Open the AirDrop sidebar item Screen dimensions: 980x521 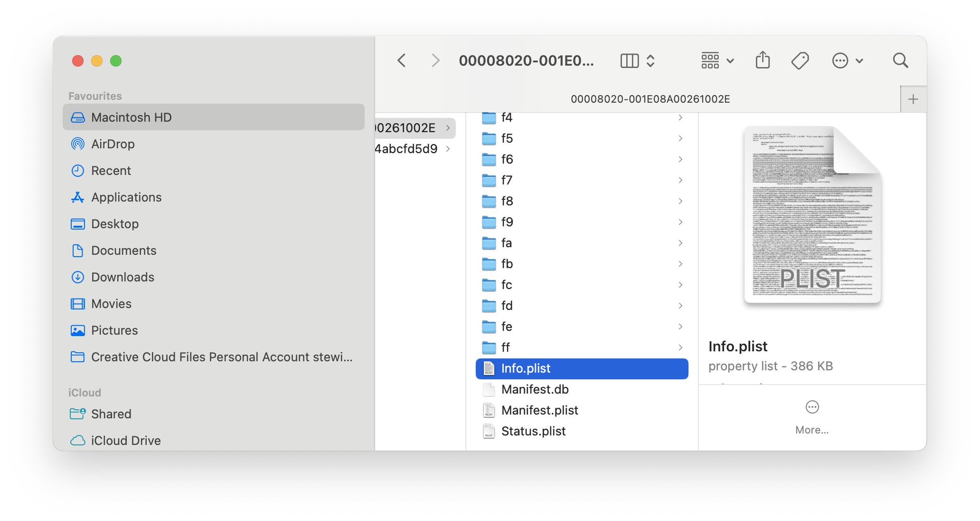click(x=112, y=144)
